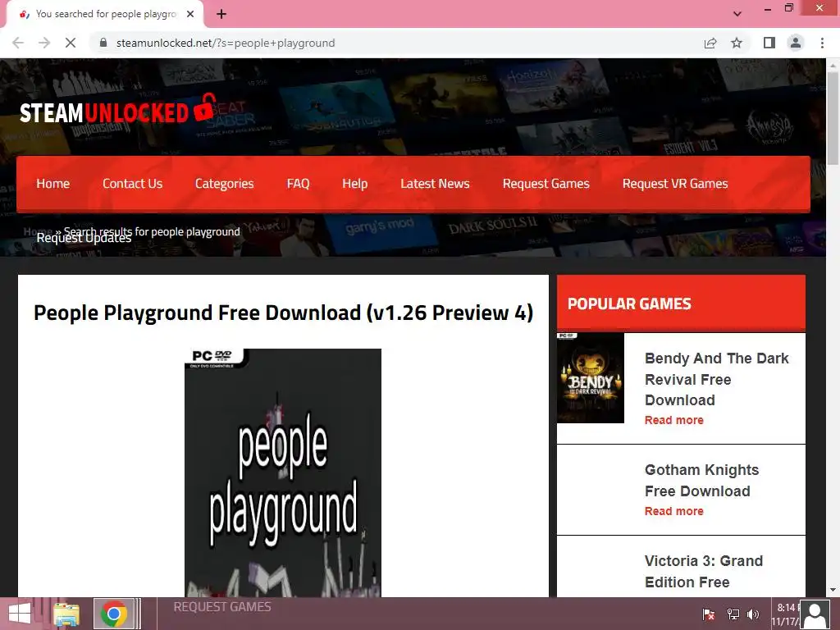Click REQUEST GAMES text at bottom

click(x=221, y=606)
